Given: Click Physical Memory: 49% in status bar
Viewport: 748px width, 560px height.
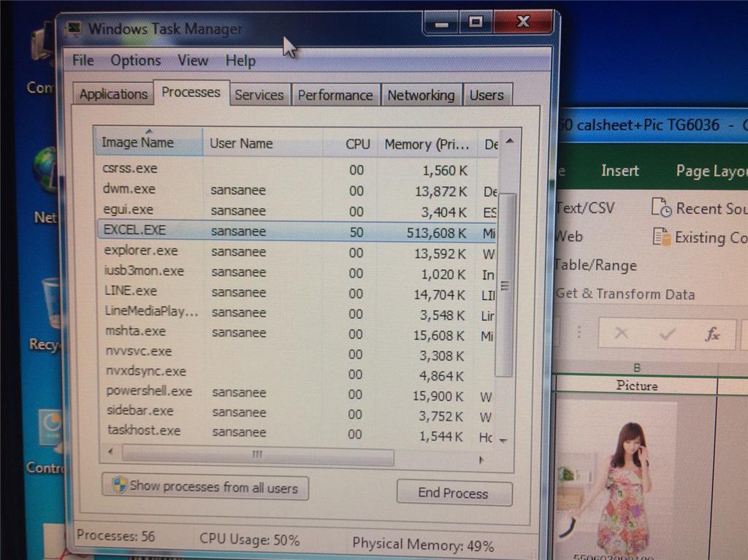Looking at the screenshot, I should (423, 544).
